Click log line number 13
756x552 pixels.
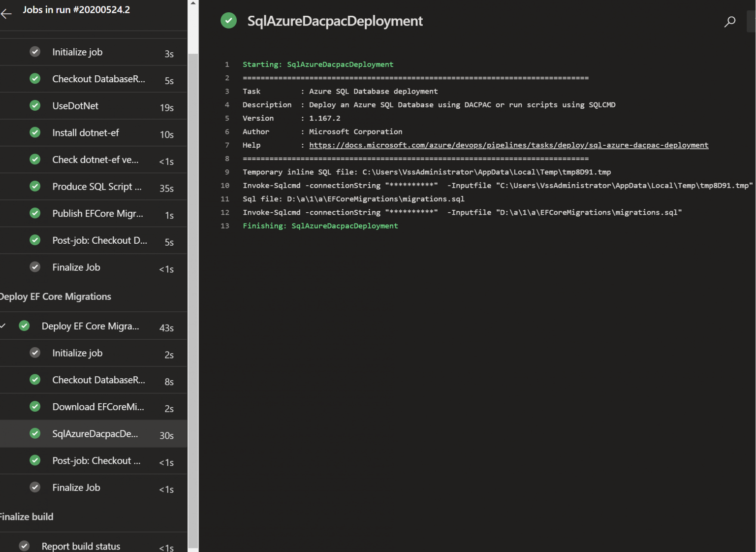tap(225, 226)
